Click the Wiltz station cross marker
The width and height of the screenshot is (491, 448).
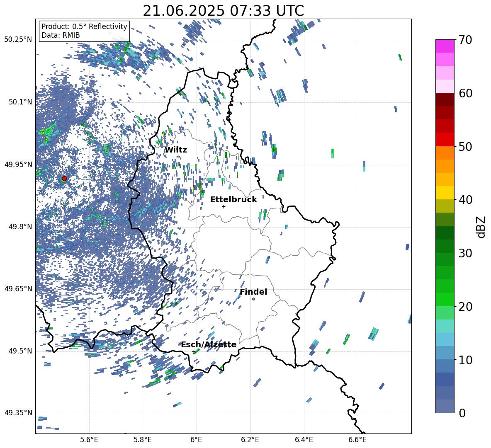tap(178, 157)
